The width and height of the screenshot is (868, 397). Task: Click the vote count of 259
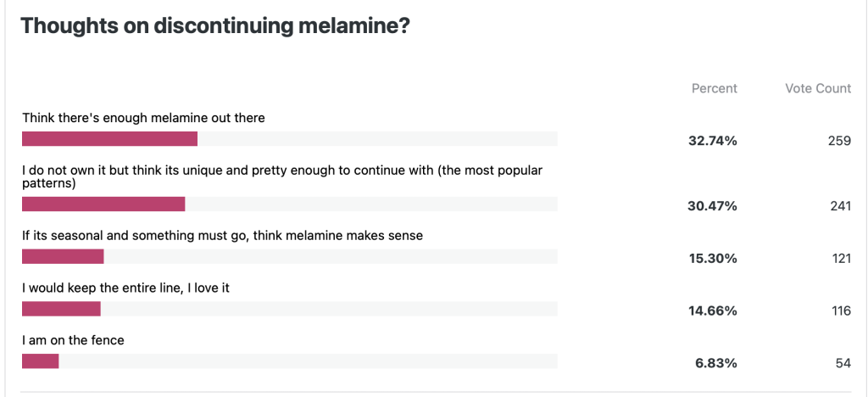(x=839, y=141)
